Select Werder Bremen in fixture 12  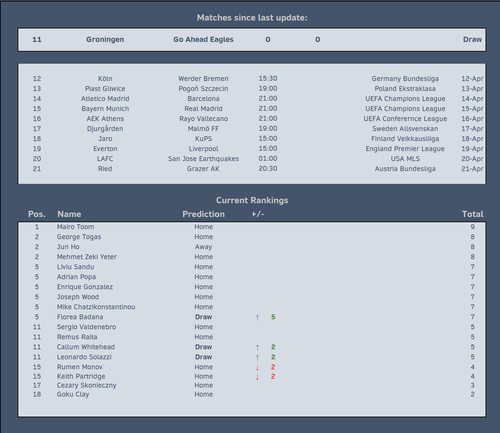pyautogui.click(x=203, y=79)
